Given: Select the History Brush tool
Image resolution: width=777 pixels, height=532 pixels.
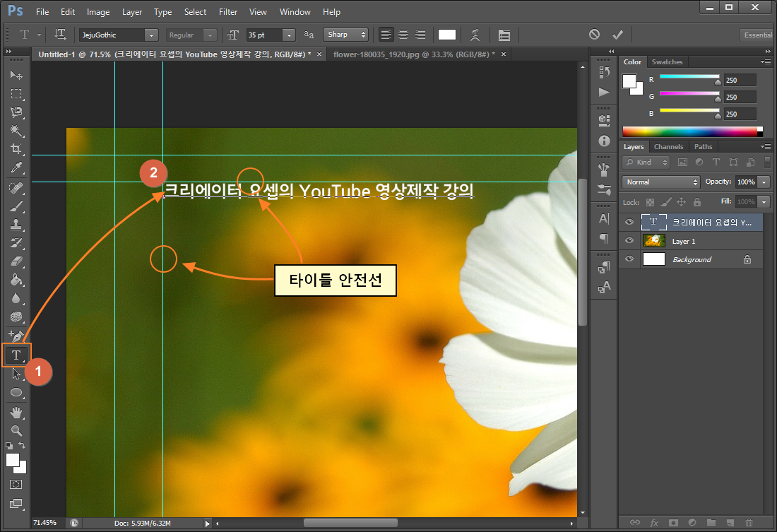Looking at the screenshot, I should point(16,243).
